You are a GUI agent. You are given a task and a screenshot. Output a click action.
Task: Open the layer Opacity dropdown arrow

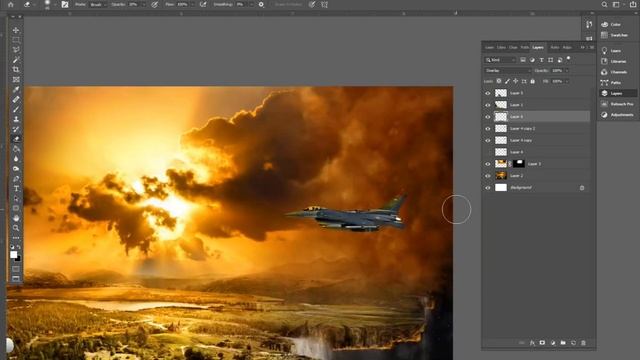pyautogui.click(x=567, y=71)
